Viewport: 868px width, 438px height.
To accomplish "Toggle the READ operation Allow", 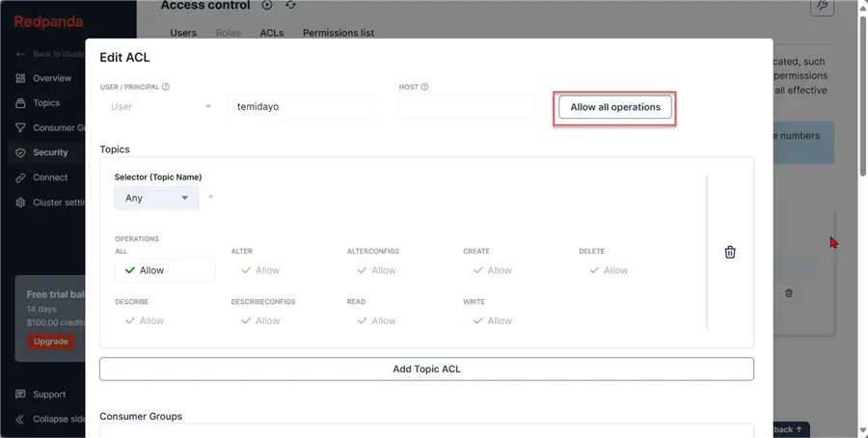I will (x=376, y=320).
